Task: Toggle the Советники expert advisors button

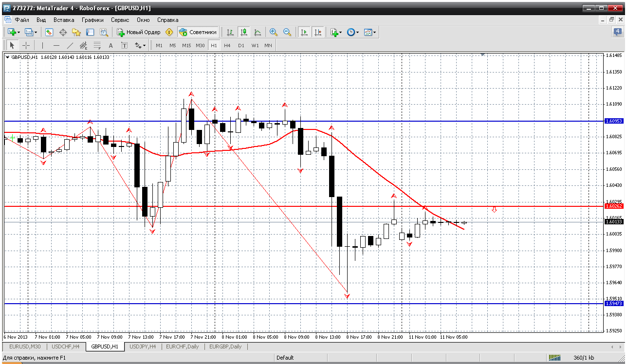Action: click(198, 32)
